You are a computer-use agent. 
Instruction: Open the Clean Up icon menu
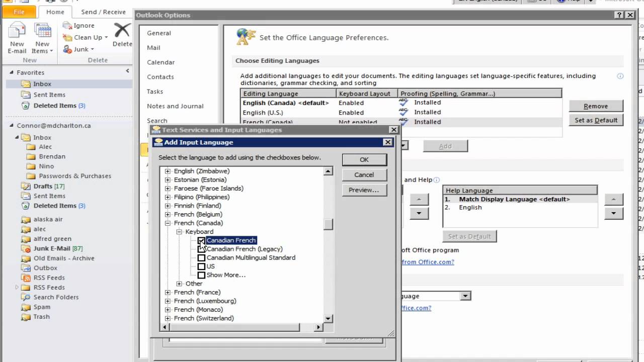click(x=67, y=38)
